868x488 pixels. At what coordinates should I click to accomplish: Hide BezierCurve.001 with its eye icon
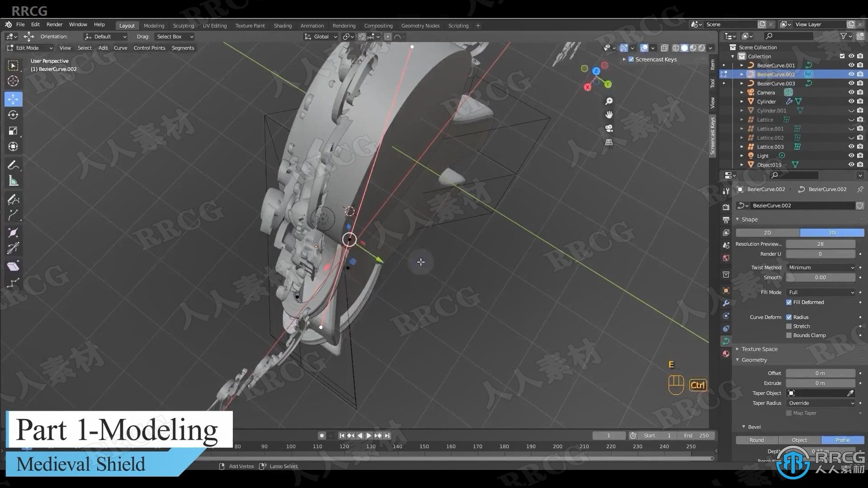point(851,65)
